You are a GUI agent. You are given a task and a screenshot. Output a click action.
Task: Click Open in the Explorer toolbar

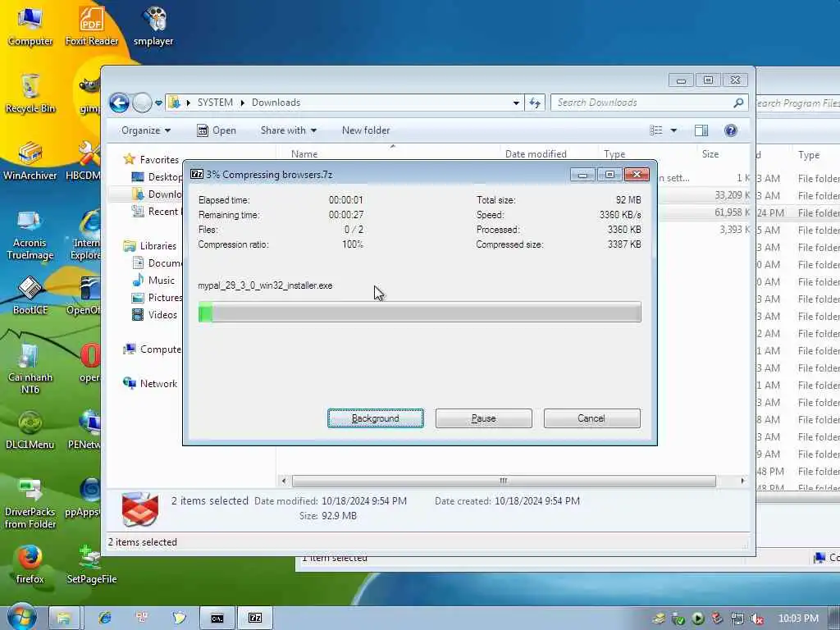coord(217,130)
